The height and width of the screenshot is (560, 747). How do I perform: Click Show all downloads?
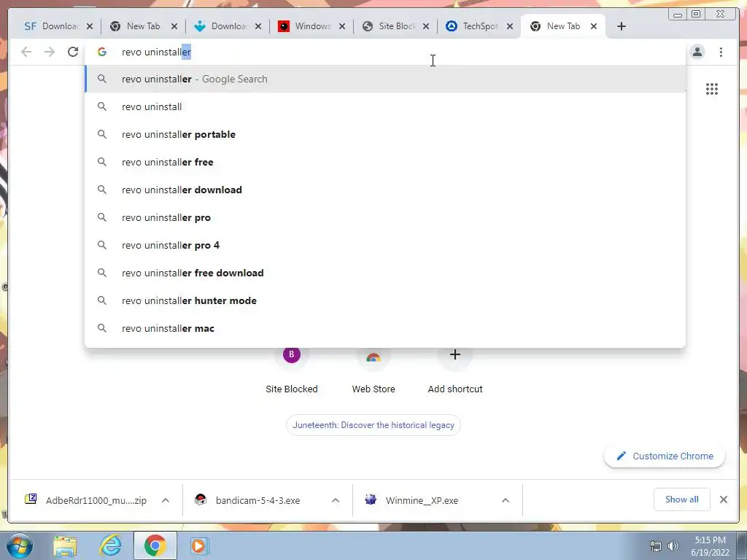(x=682, y=499)
